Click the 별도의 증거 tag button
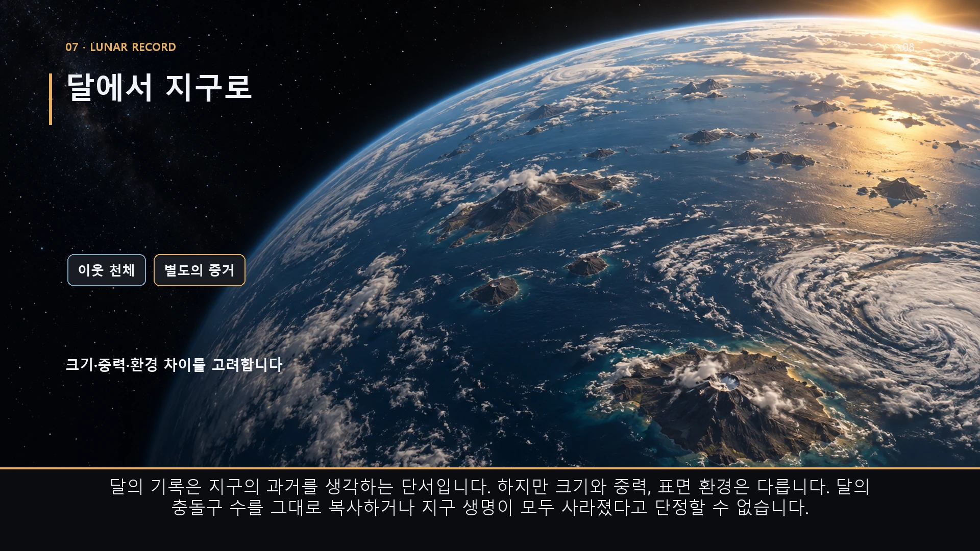The height and width of the screenshot is (551, 980). click(x=200, y=270)
